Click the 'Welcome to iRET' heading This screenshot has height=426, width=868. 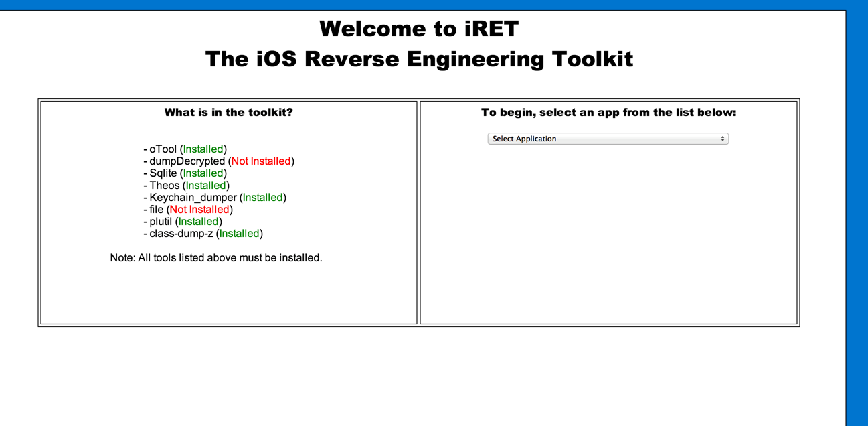(x=418, y=29)
